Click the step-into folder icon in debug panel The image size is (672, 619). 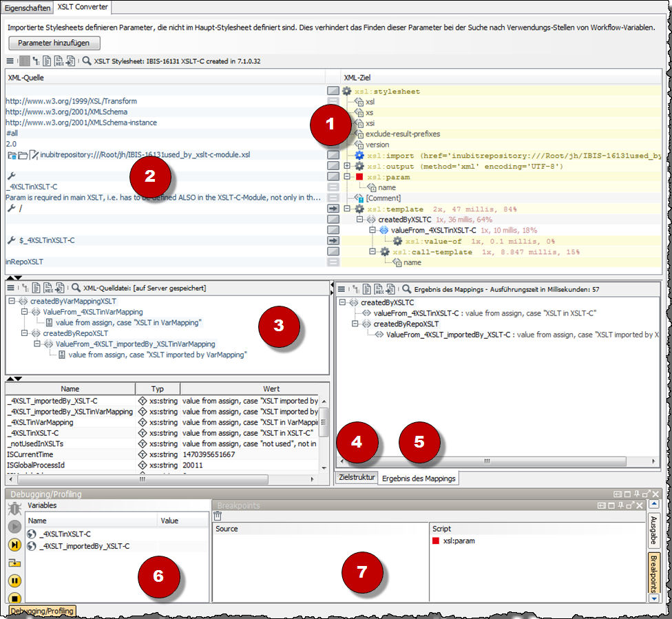click(x=14, y=563)
